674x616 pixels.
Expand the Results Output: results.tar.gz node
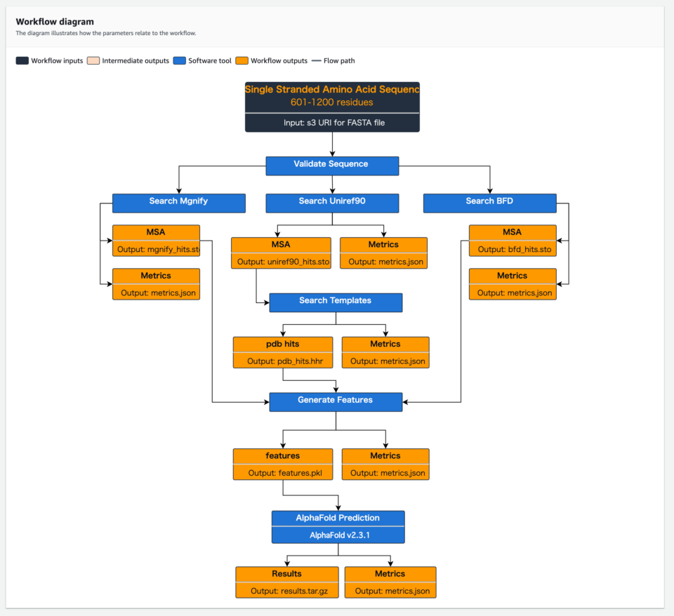[x=286, y=582]
